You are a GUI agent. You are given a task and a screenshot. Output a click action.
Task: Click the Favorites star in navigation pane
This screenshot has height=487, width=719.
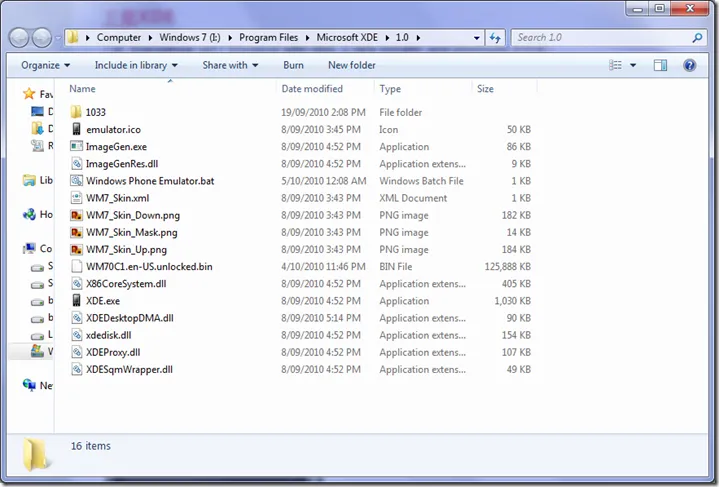(29, 94)
